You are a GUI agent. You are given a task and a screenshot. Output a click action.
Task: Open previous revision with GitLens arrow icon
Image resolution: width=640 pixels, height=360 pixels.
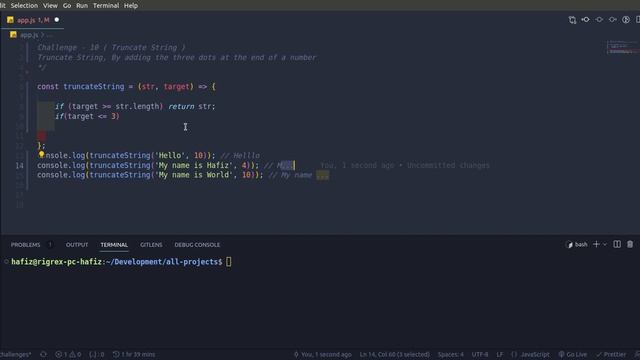(586, 20)
